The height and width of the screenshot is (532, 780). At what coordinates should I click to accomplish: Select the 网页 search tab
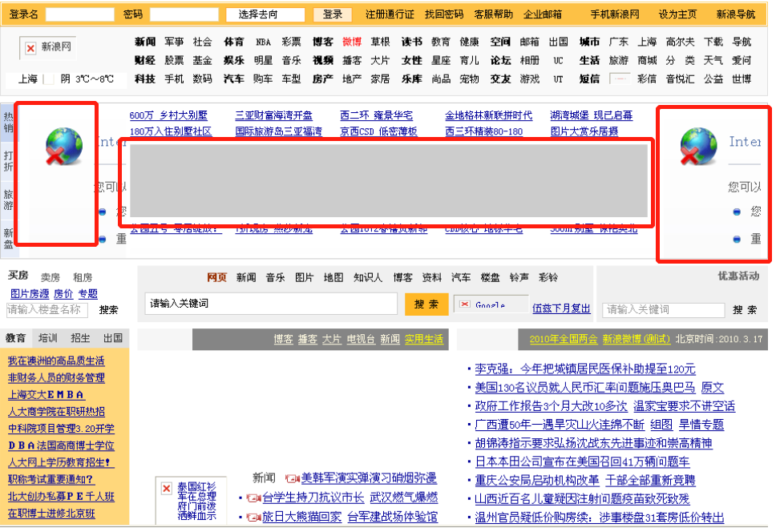coord(216,278)
